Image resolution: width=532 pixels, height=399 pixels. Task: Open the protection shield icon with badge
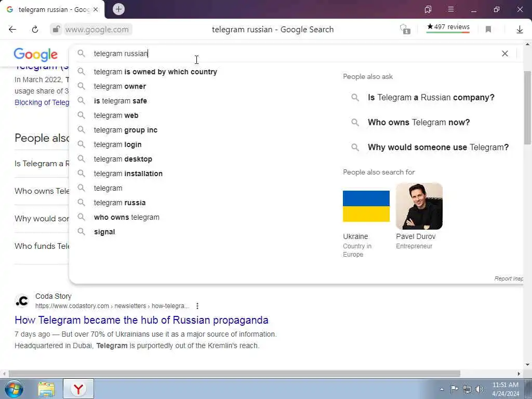[405, 30]
